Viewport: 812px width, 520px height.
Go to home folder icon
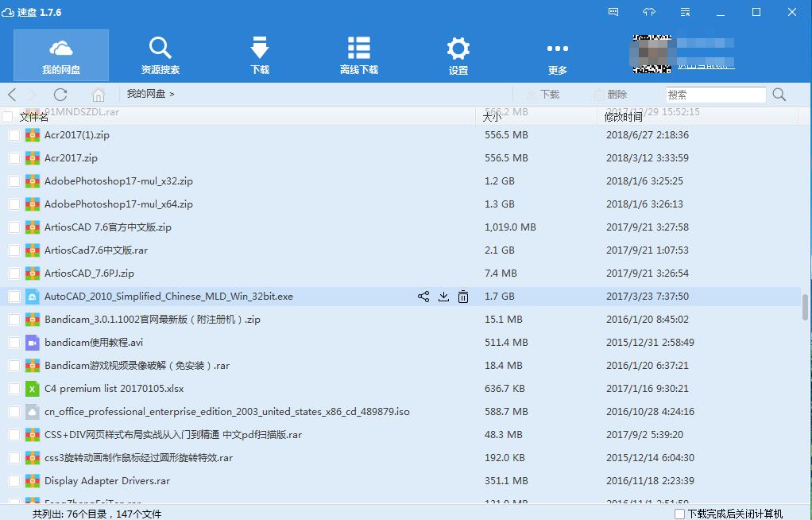(99, 95)
